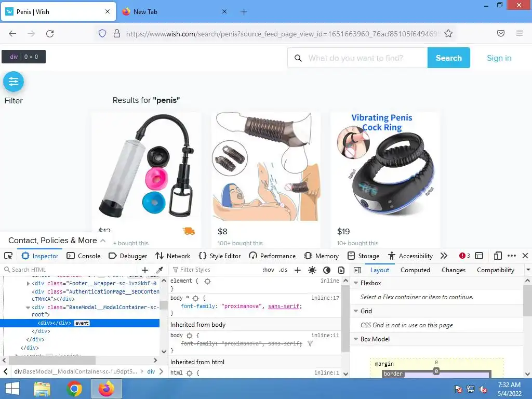Highlight elements matching the element rule selector
Screen dimensions: 532x399
point(207,281)
